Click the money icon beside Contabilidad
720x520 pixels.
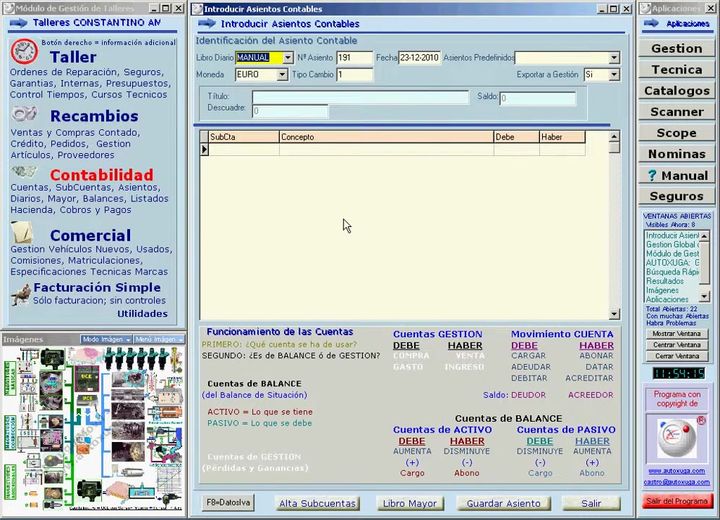24,172
